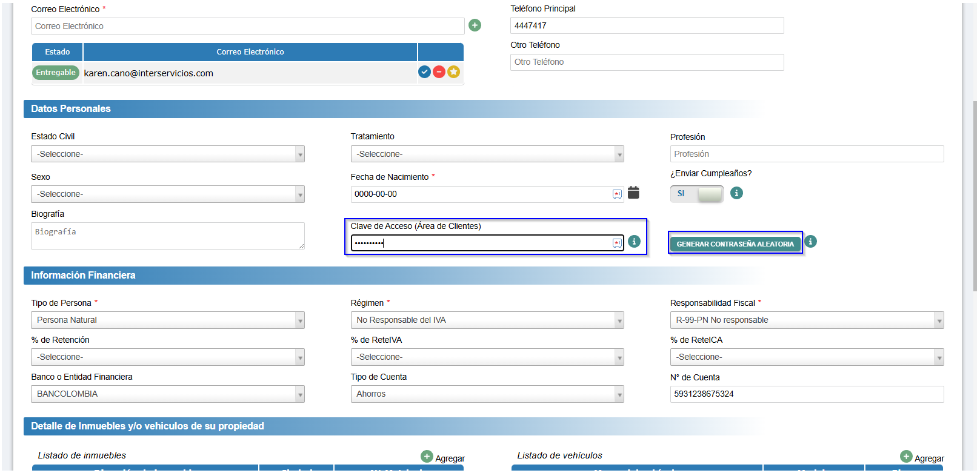Expand the Responsabilidad Fiscal dropdown

pyautogui.click(x=806, y=320)
